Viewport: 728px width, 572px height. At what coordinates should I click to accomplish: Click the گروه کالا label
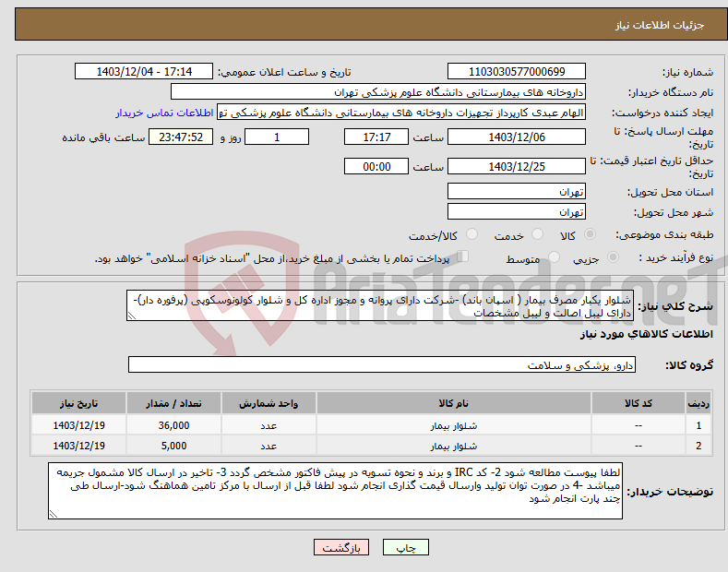pyautogui.click(x=689, y=365)
